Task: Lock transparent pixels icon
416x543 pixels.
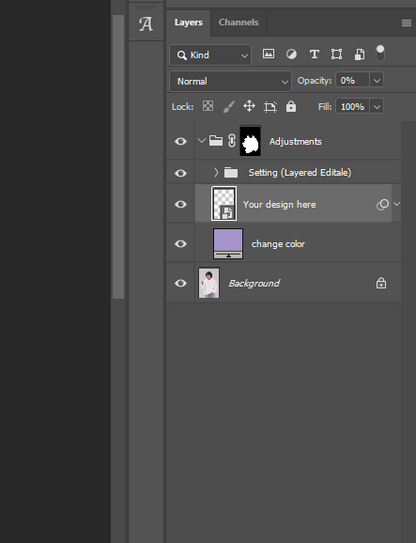Action: (x=208, y=106)
